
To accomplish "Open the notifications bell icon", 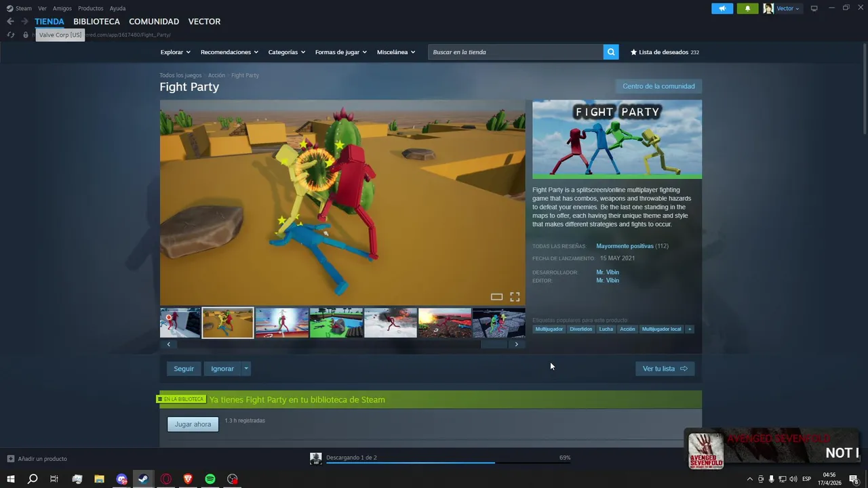I will tap(747, 8).
